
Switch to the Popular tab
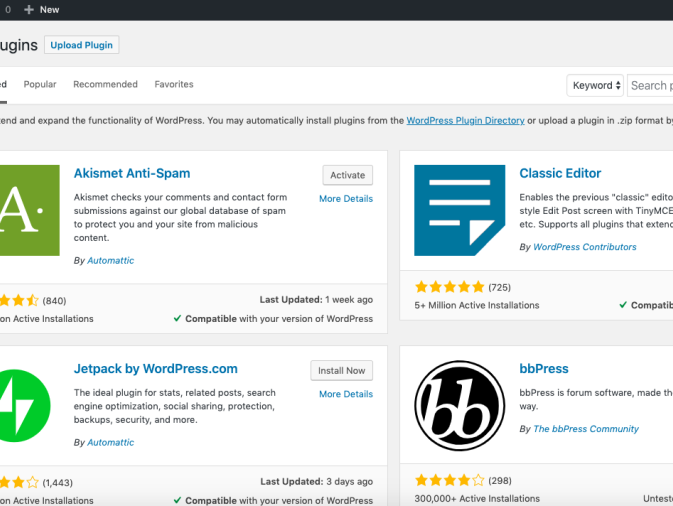pos(40,84)
